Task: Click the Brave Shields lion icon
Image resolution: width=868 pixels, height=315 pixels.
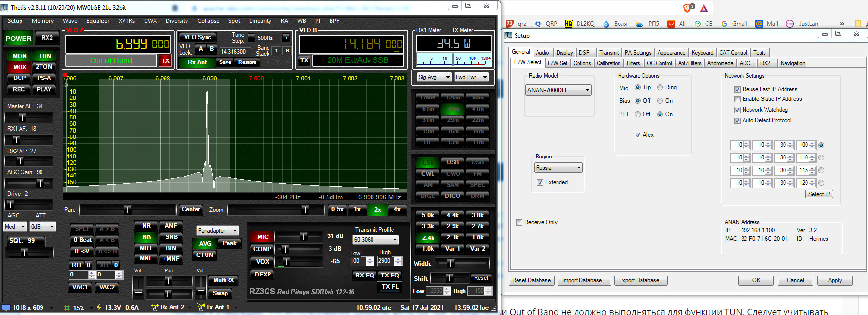Action: click(688, 8)
